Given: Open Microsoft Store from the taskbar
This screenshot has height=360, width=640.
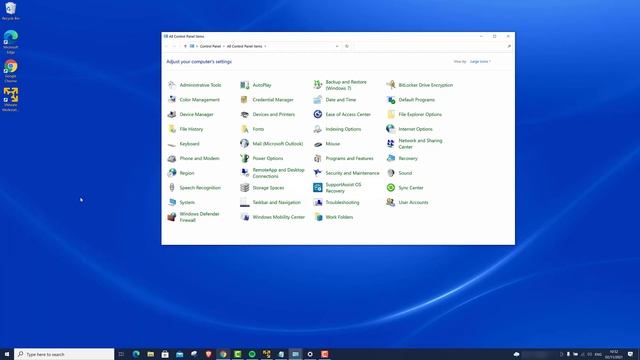Looking at the screenshot, I should [x=165, y=354].
